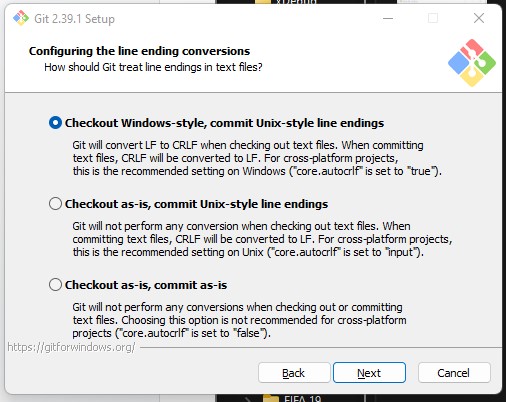
Task: Click the description mentioning core.autocrlf set to true
Action: (257, 158)
